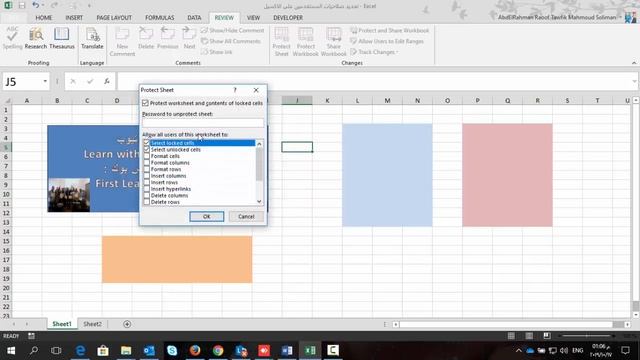
Task: Click the password to unprotect field
Action: pos(203,122)
